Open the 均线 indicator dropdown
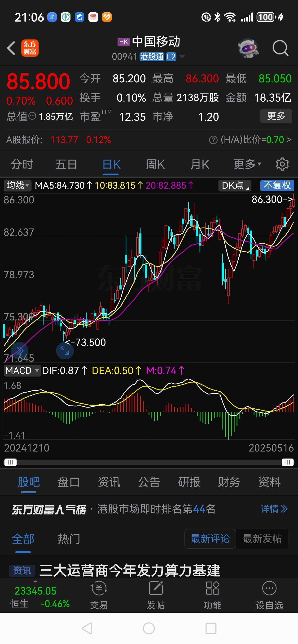The height and width of the screenshot is (644, 298). (x=18, y=185)
